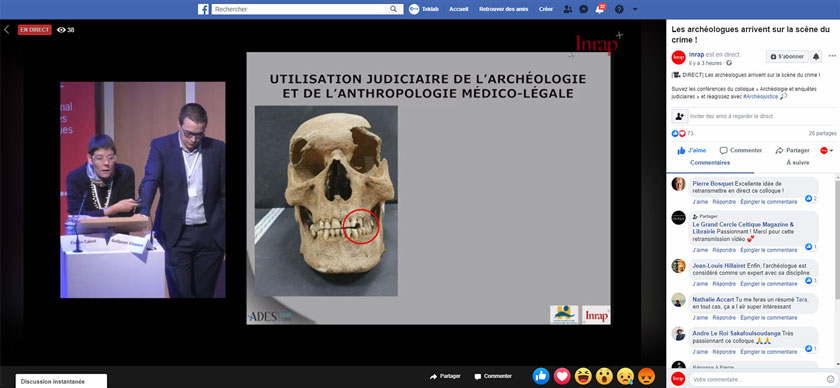Screen dimensions: 840x388
Task: Expand the account dropdown arrow
Action: 635,9
